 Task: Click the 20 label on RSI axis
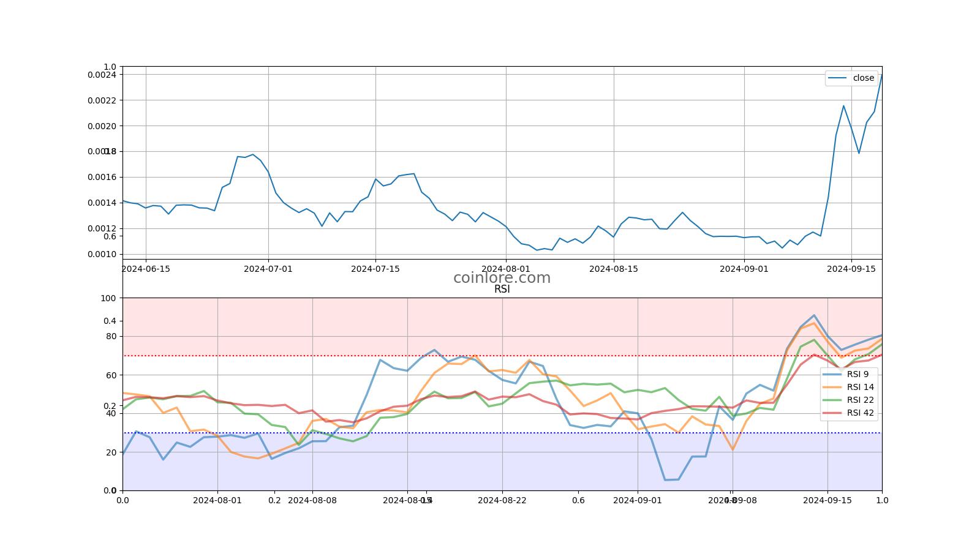click(111, 452)
